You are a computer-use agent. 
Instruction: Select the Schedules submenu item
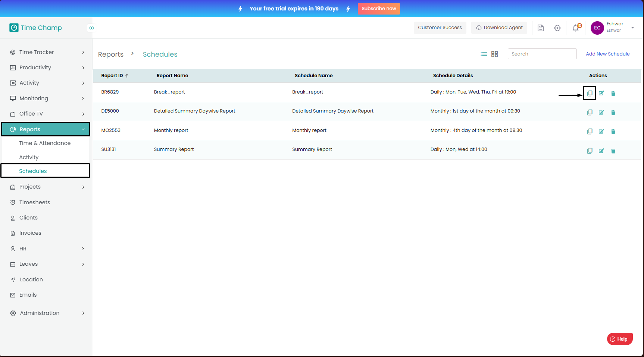pos(46,171)
